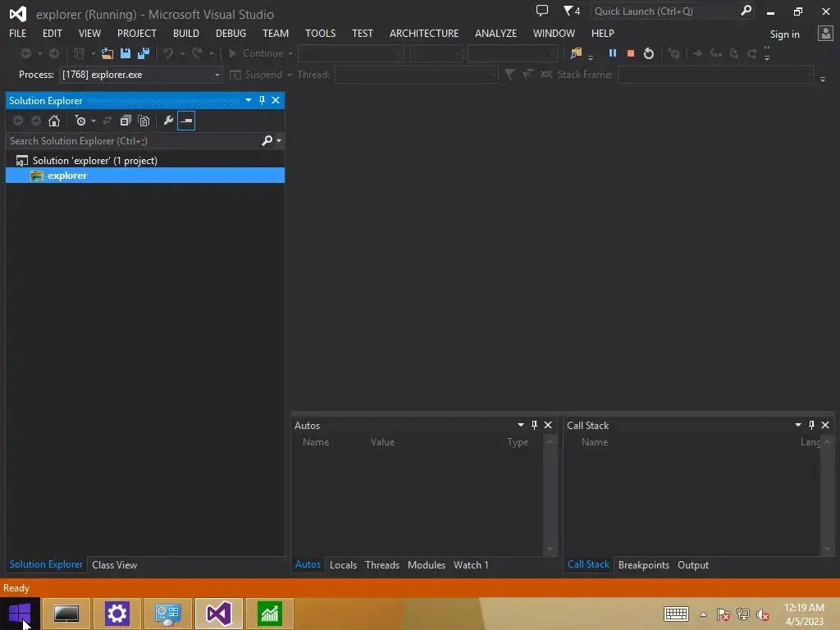Open Properties wrench icon

click(x=168, y=121)
